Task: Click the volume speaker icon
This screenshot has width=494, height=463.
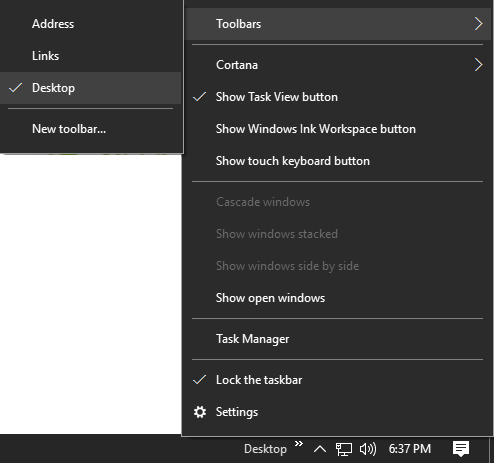Action: coord(368,449)
